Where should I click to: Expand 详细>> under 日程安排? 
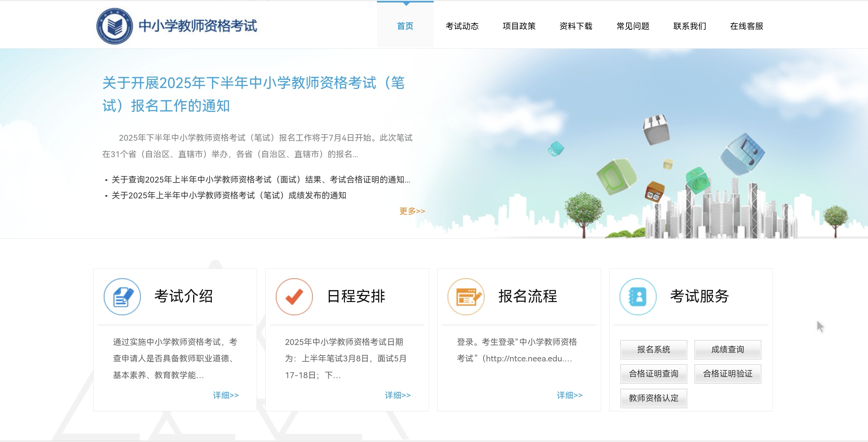[x=398, y=395]
